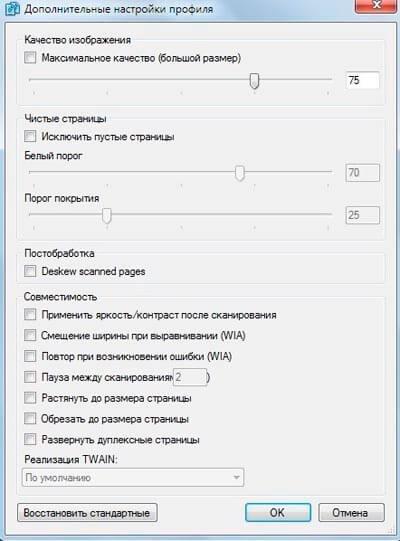
Task: Check Обрезать до размера страницы
Action: click(x=30, y=419)
